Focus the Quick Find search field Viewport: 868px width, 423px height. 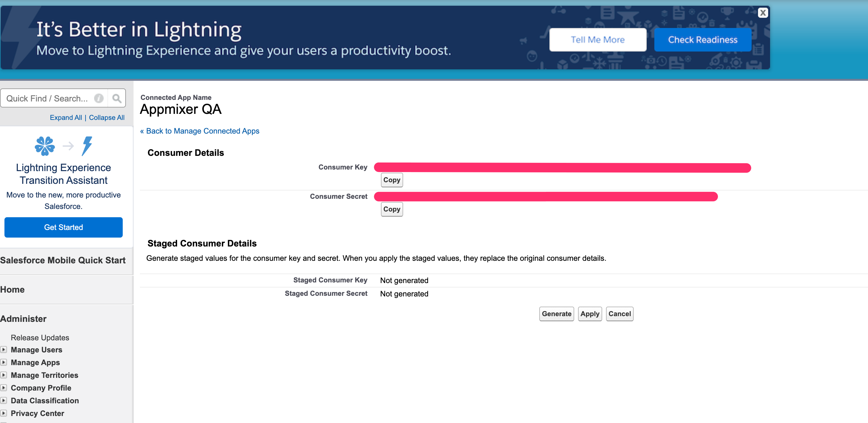tap(47, 98)
